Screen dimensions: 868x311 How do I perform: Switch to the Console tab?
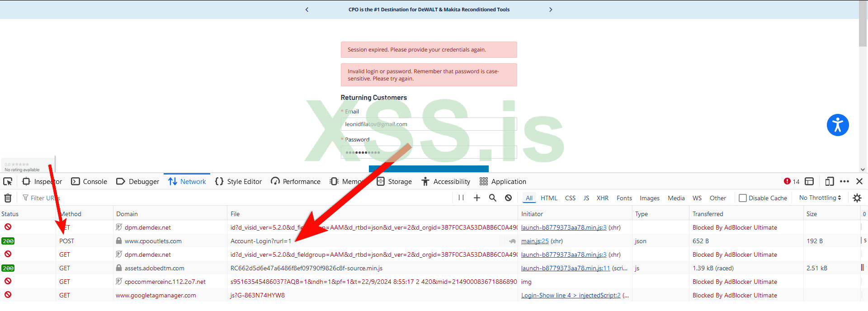[89, 181]
